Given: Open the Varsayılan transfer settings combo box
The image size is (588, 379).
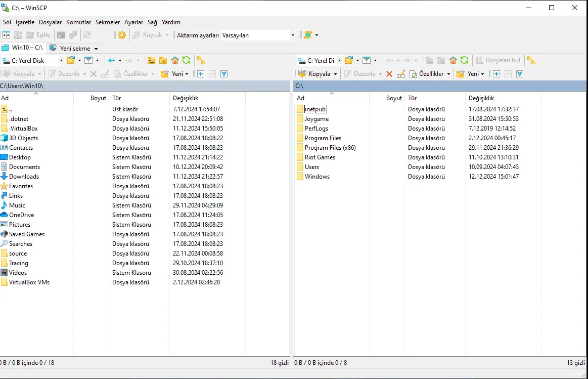Looking at the screenshot, I should pos(258,35).
